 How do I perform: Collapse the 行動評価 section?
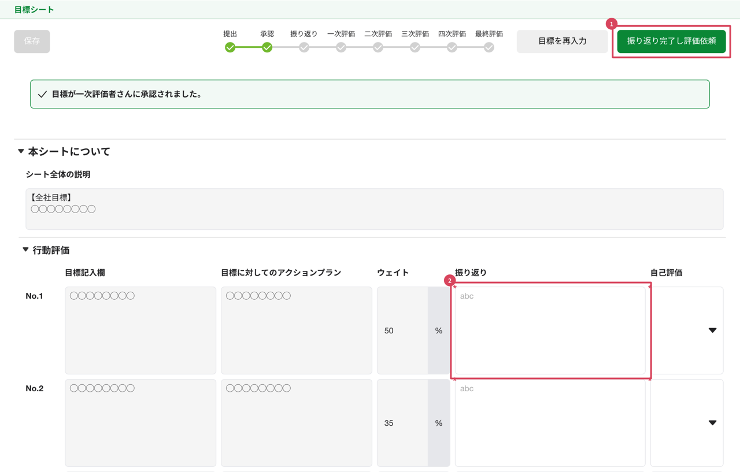[x=25, y=250]
